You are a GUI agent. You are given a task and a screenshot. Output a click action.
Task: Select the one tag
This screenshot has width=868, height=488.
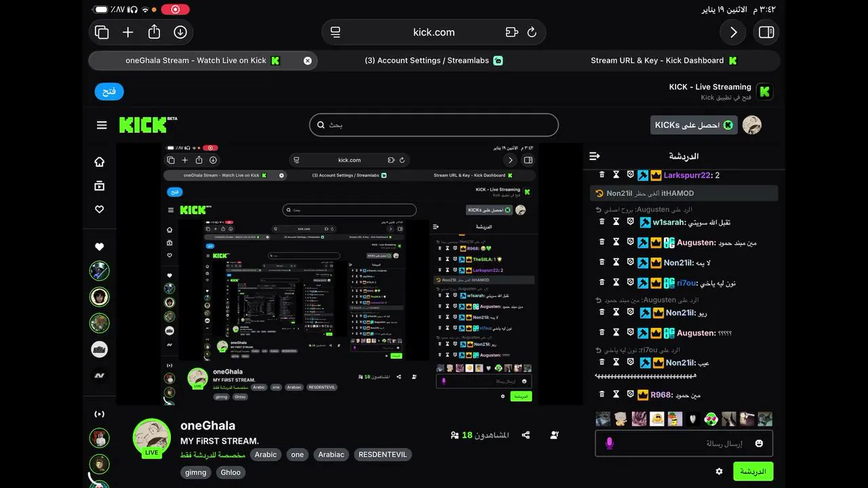click(x=297, y=455)
